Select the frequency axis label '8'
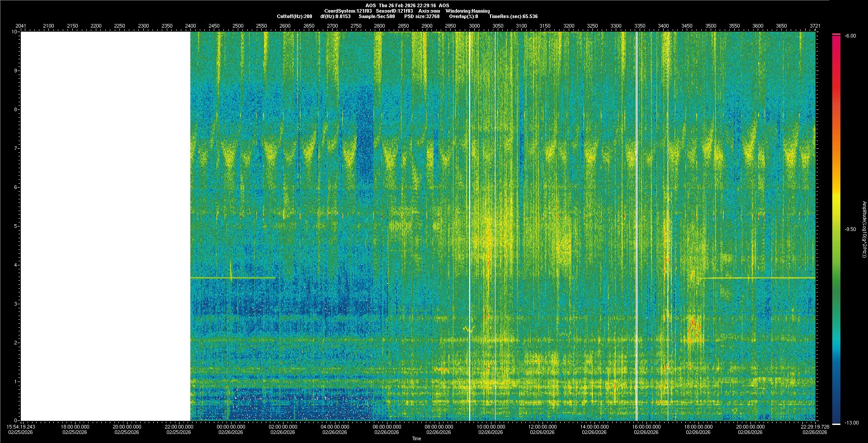868x443 pixels. point(16,110)
